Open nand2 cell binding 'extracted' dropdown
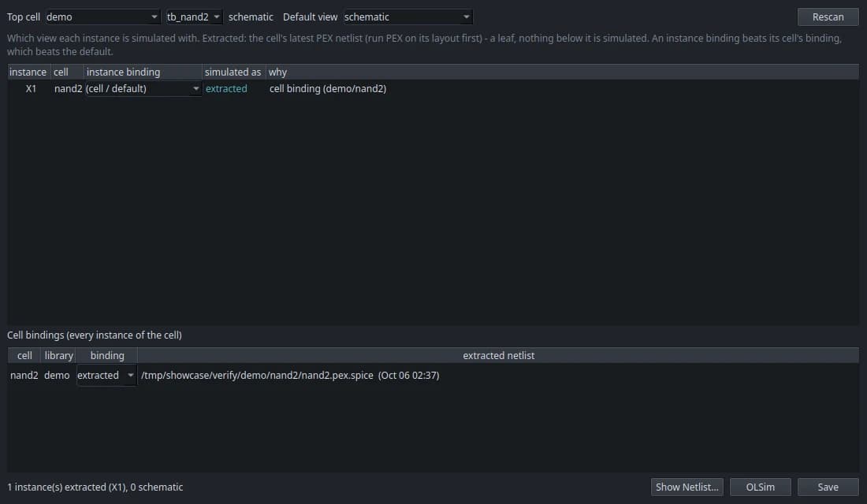 click(106, 375)
